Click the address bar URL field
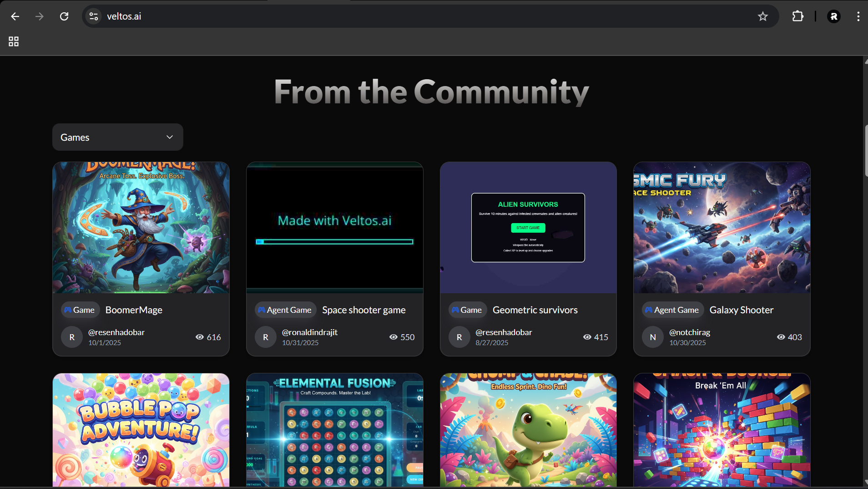 pyautogui.click(x=409, y=16)
